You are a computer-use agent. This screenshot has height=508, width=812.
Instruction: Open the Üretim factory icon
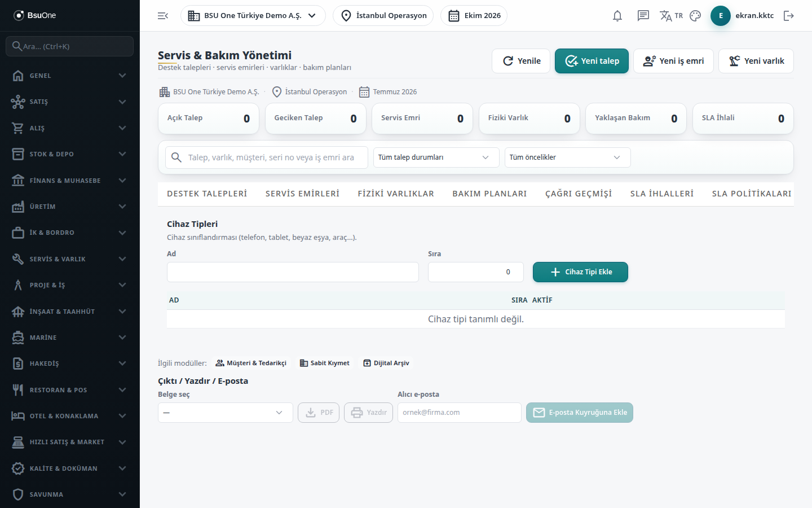click(18, 207)
